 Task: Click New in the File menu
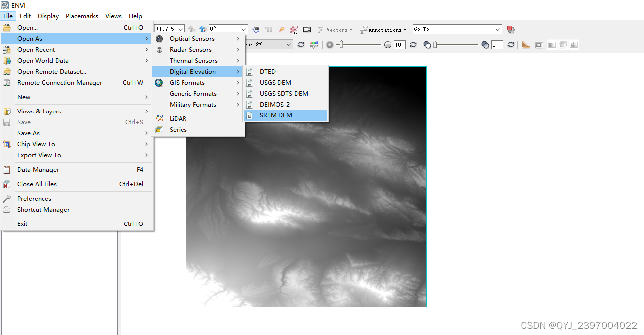point(77,97)
